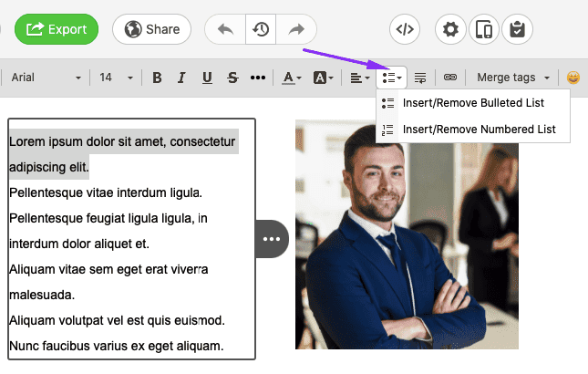This screenshot has height=374, width=588.
Task: Click the Share button
Action: pyautogui.click(x=151, y=29)
